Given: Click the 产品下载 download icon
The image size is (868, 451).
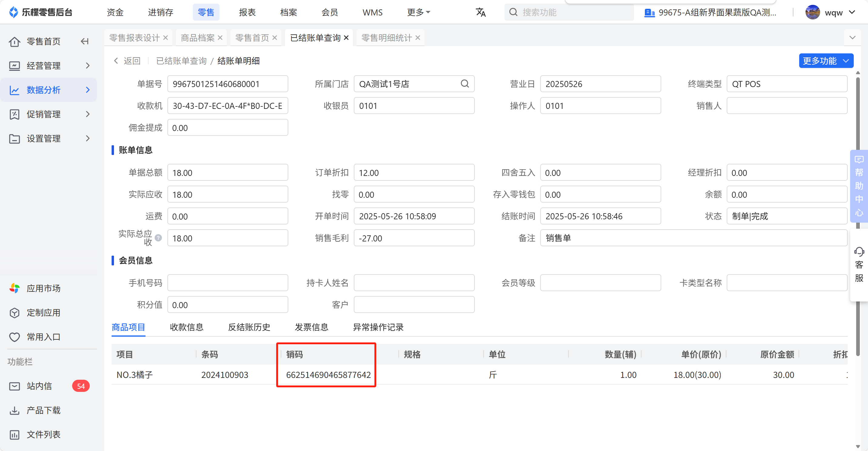Looking at the screenshot, I should (x=15, y=410).
